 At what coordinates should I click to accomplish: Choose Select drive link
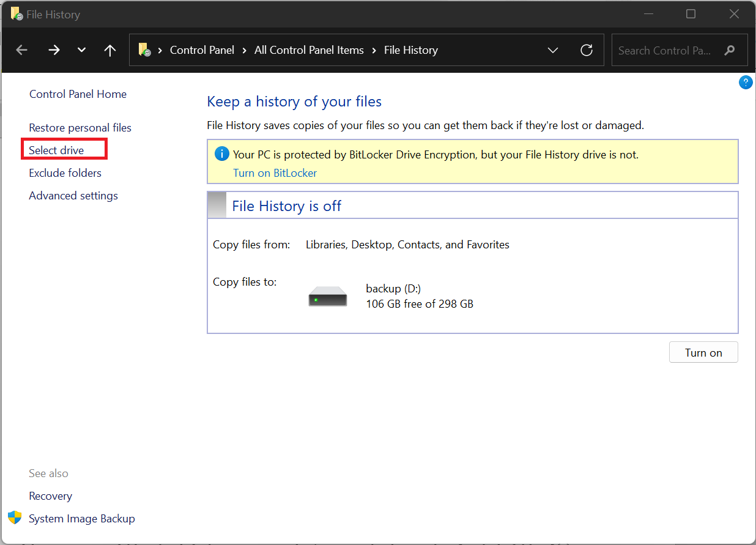tap(56, 150)
